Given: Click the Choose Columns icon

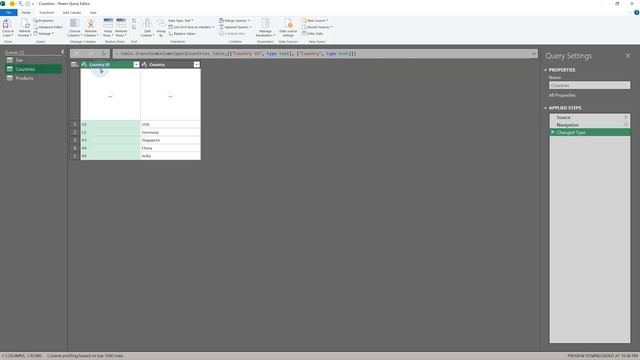Looking at the screenshot, I should tap(75, 24).
